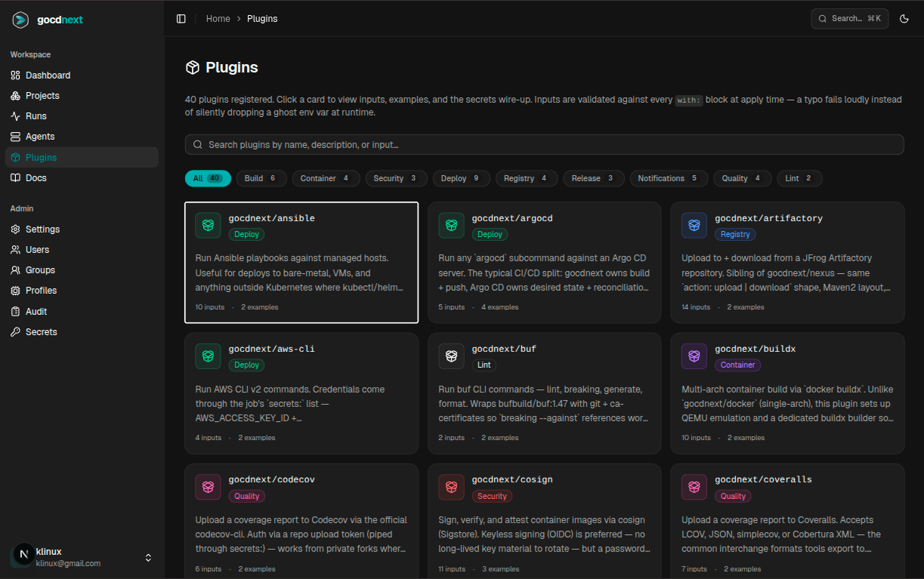Toggle the sidebar panel icon
The width and height of the screenshot is (924, 579).
(x=181, y=19)
